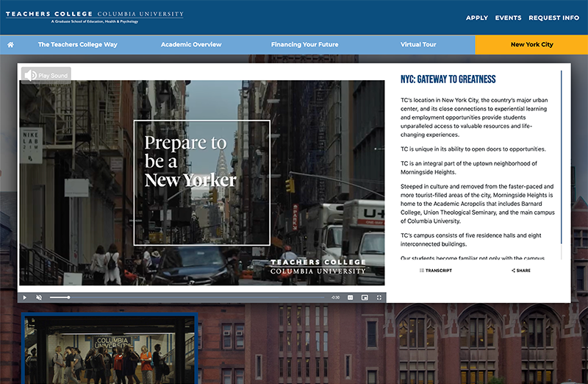Open the Columbia University subway thumbnail
This screenshot has height=384, width=588.
pos(110,349)
